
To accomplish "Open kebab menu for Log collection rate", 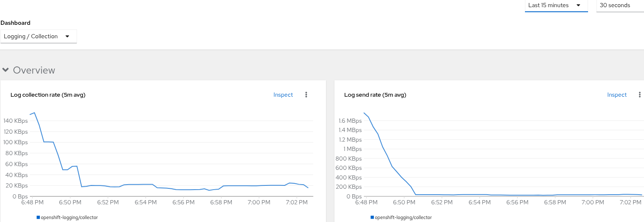I will point(306,95).
